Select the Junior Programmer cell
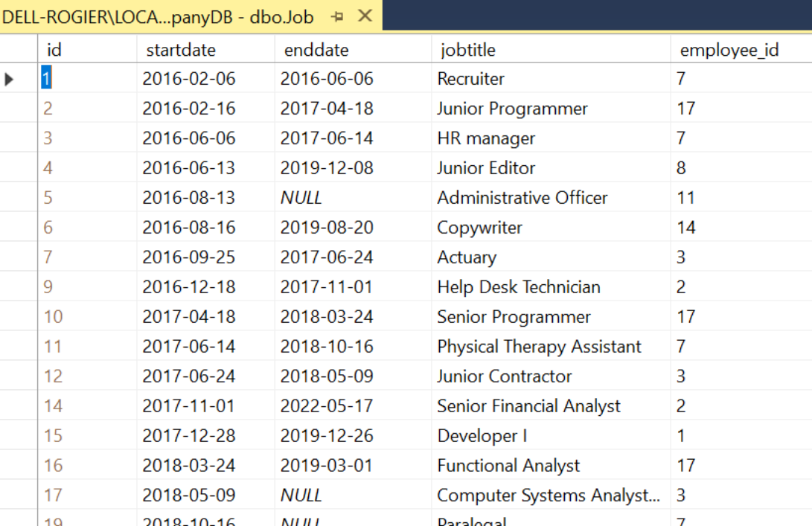The image size is (812, 526). pyautogui.click(x=512, y=109)
